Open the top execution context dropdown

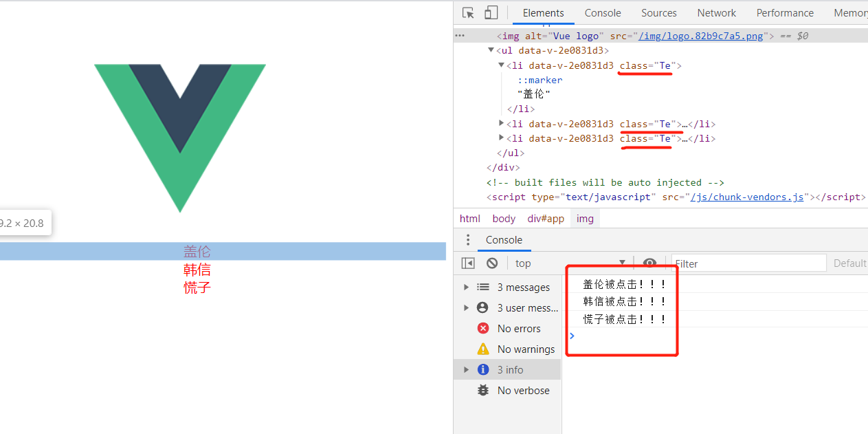pos(570,263)
